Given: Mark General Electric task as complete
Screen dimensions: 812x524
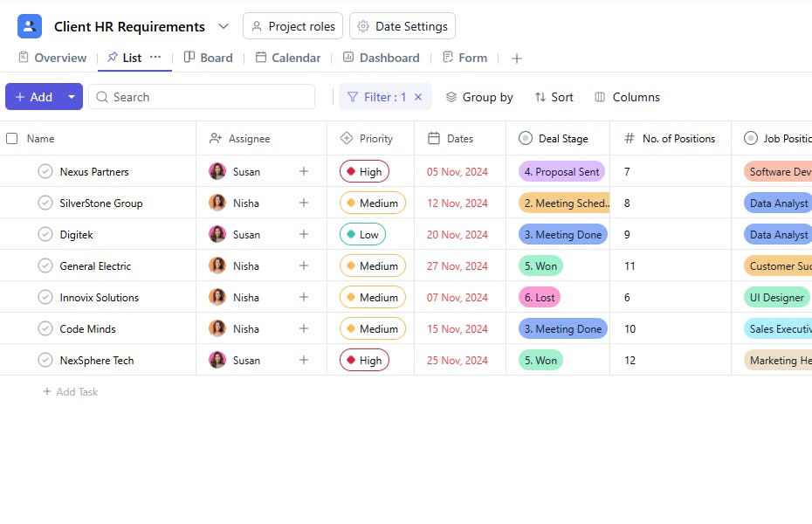Looking at the screenshot, I should [45, 266].
